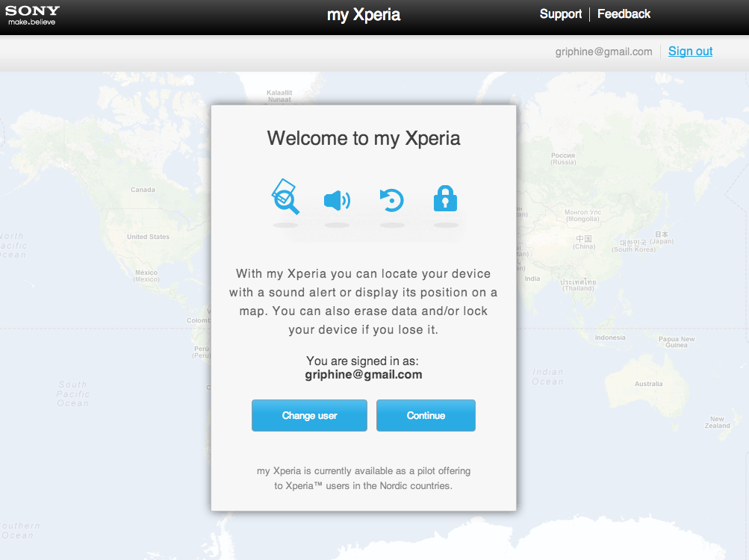This screenshot has width=749, height=560.
Task: Click the Australia label on the map
Action: pyautogui.click(x=648, y=384)
